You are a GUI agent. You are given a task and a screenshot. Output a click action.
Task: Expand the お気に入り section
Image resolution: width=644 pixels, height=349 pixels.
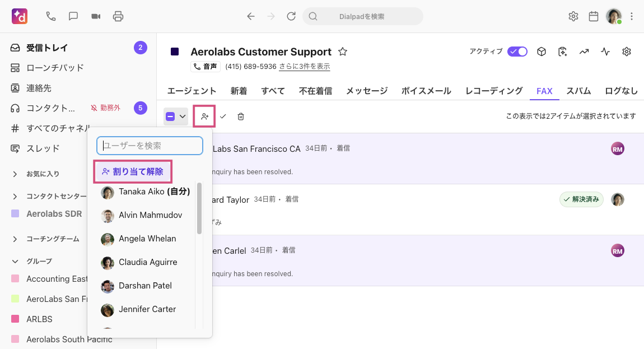click(15, 174)
